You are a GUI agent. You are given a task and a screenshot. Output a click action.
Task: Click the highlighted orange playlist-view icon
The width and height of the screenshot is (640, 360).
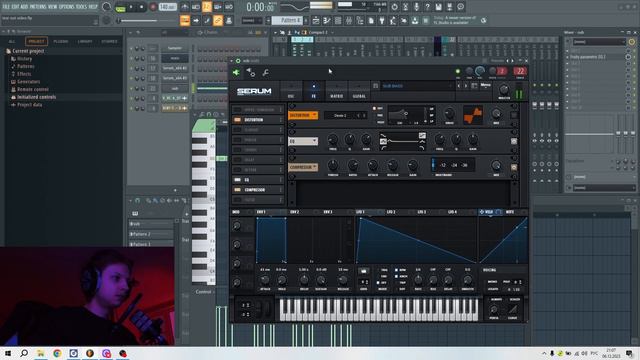pyautogui.click(x=185, y=20)
